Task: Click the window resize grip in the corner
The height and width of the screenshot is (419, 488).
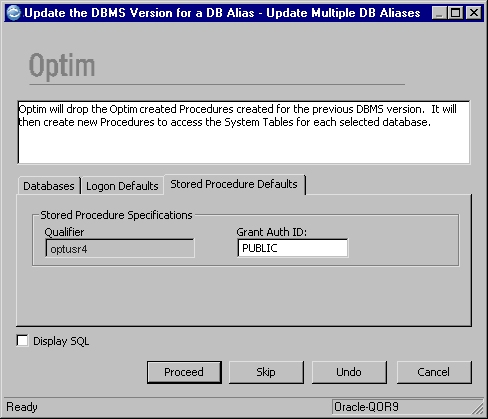Action: click(479, 409)
